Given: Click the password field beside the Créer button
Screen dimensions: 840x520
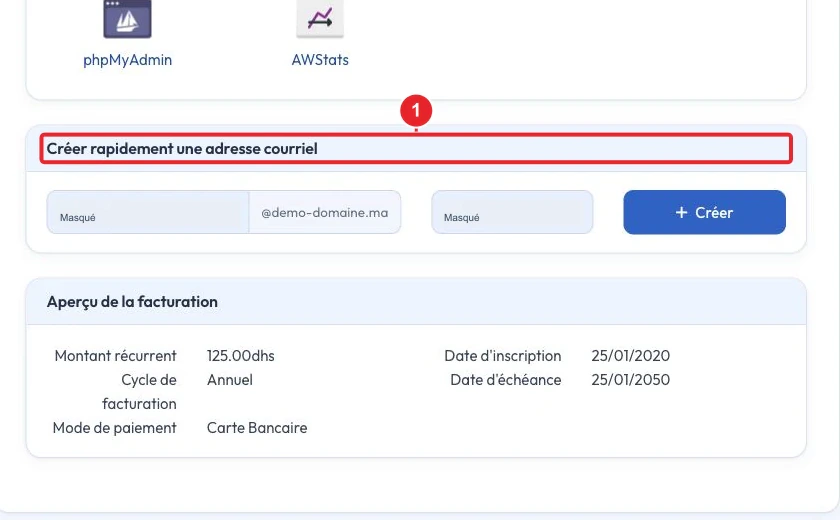Looking at the screenshot, I should point(512,212).
